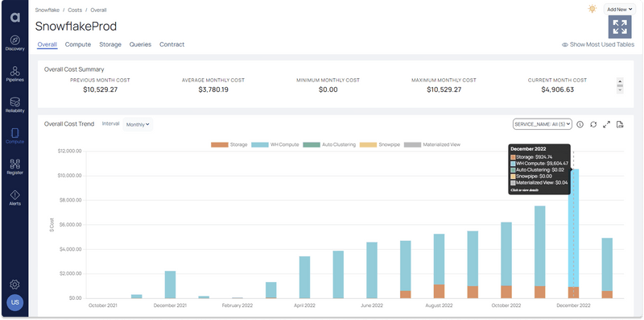Expand the Add New dropdown
The image size is (644, 320).
(619, 9)
